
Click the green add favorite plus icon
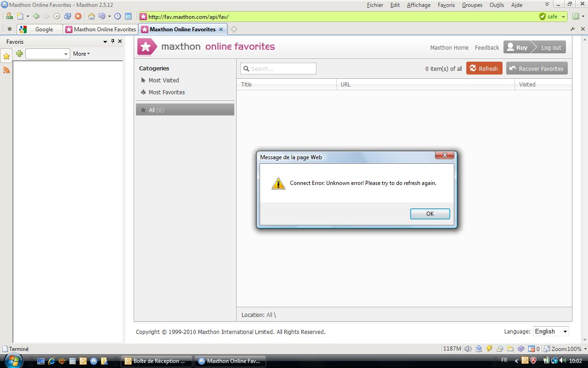19,54
